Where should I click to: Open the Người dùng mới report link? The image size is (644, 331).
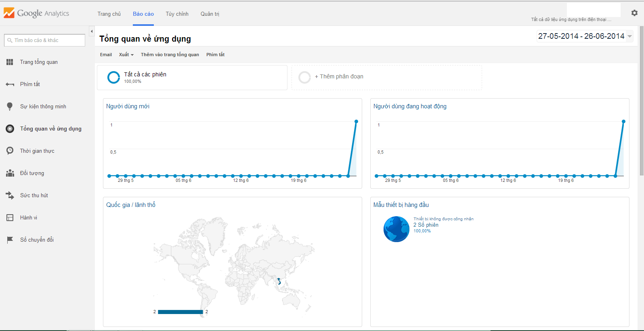click(x=128, y=106)
